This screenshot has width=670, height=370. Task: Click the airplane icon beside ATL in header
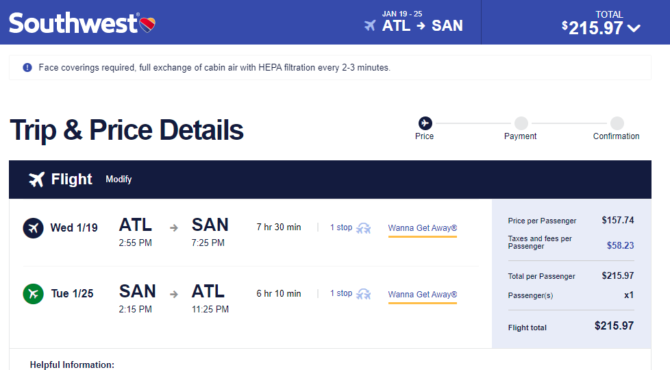click(370, 26)
